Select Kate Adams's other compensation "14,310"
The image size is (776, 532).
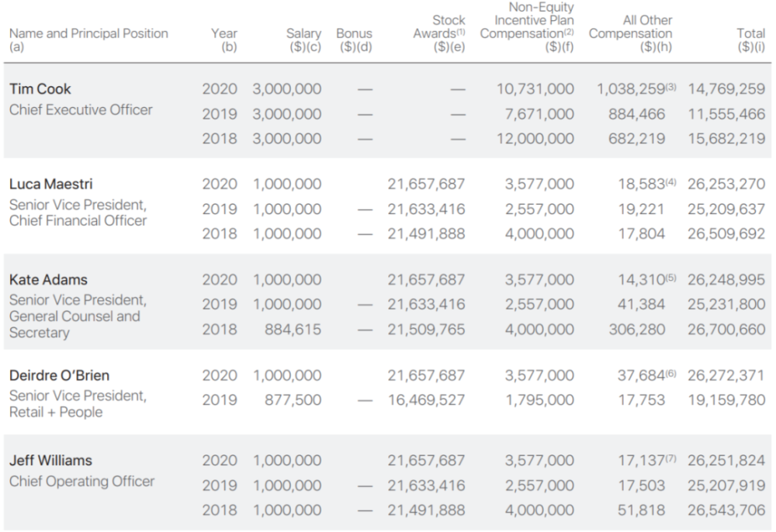[x=641, y=280]
